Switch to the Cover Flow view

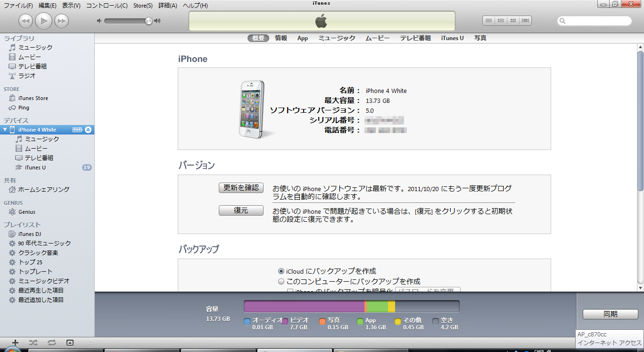coord(526,21)
